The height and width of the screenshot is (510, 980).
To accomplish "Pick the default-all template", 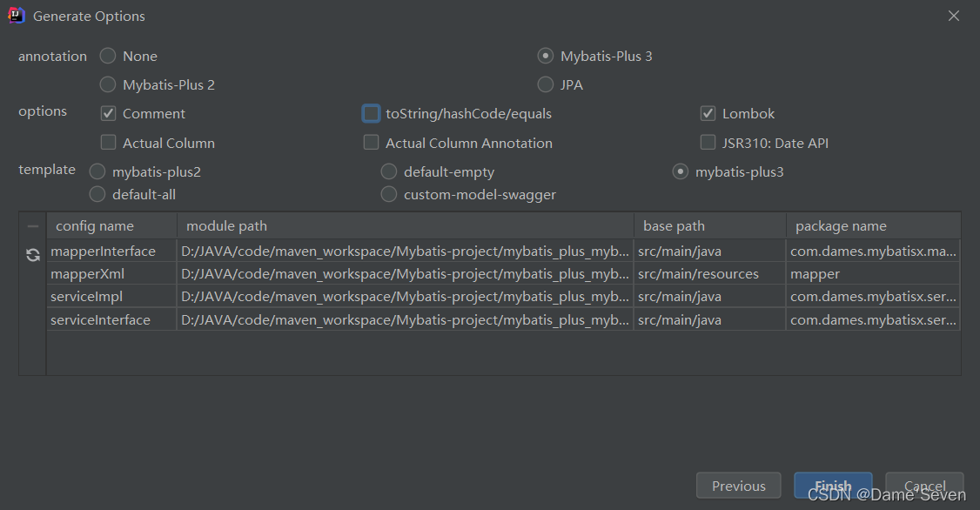I will point(97,194).
